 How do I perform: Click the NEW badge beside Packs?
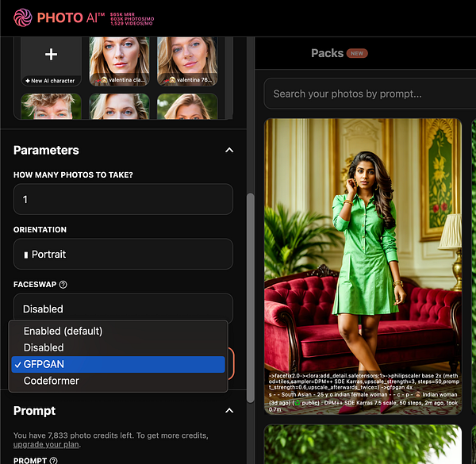click(357, 53)
